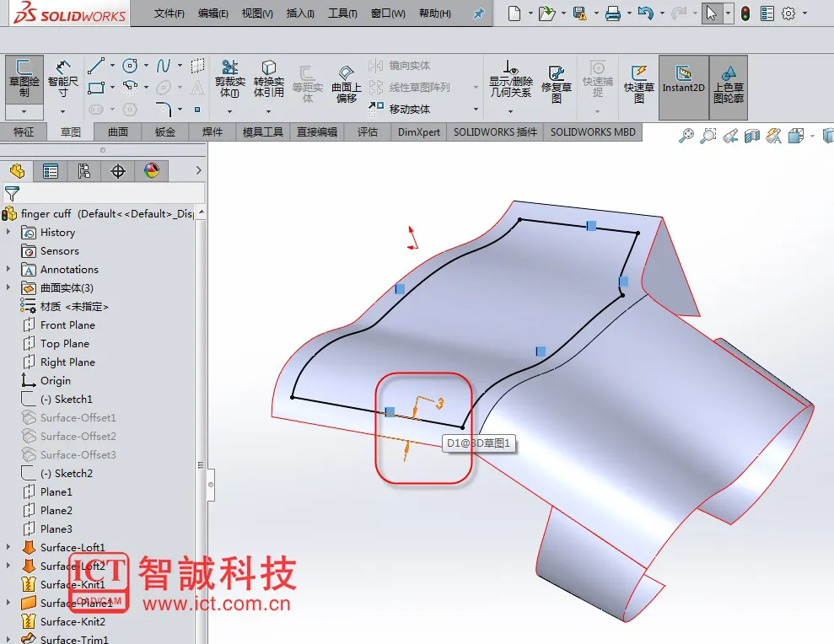
Task: Select the Spline sketch tool
Action: [164, 66]
